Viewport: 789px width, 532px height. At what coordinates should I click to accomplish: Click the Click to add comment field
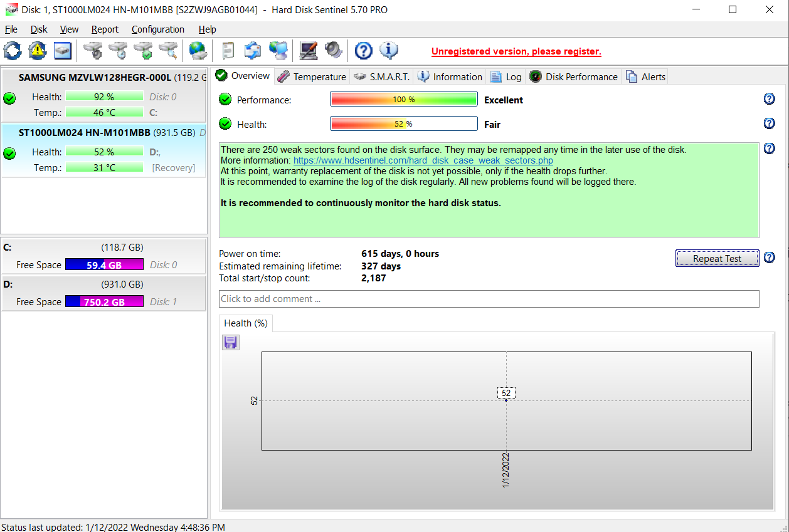point(489,299)
